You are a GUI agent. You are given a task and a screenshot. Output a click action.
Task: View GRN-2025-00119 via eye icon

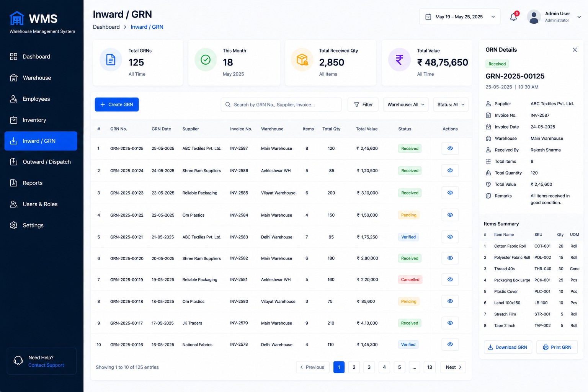coord(450,279)
